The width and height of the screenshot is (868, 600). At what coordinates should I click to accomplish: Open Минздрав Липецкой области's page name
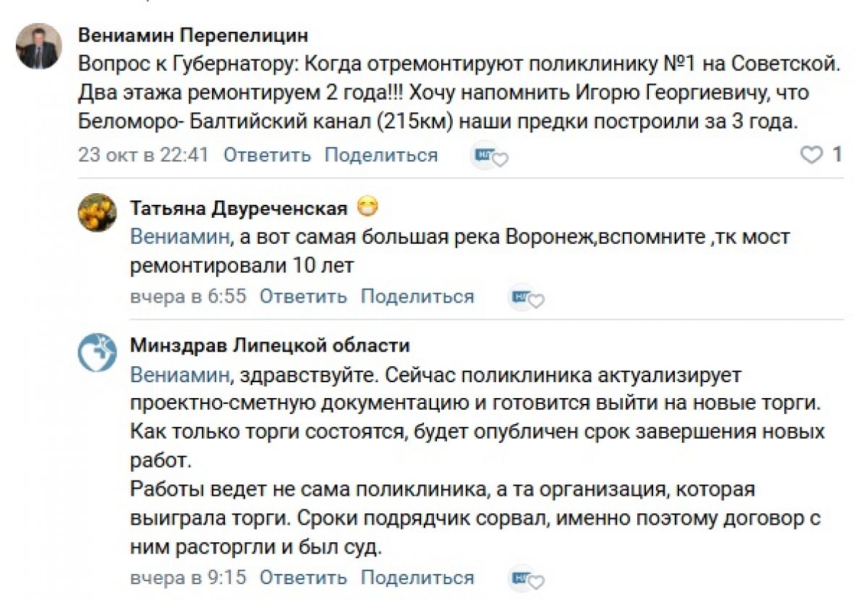coord(270,345)
